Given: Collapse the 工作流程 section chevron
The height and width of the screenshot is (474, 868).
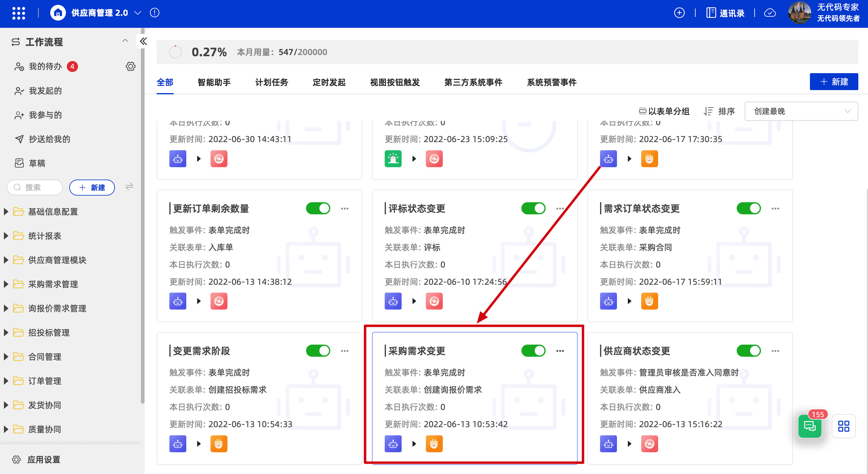Looking at the screenshot, I should click(x=125, y=41).
